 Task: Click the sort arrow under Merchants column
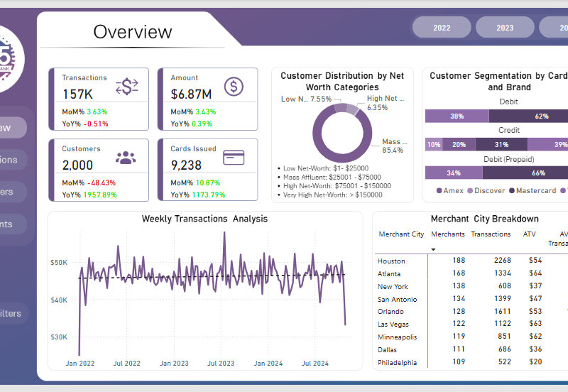point(434,249)
